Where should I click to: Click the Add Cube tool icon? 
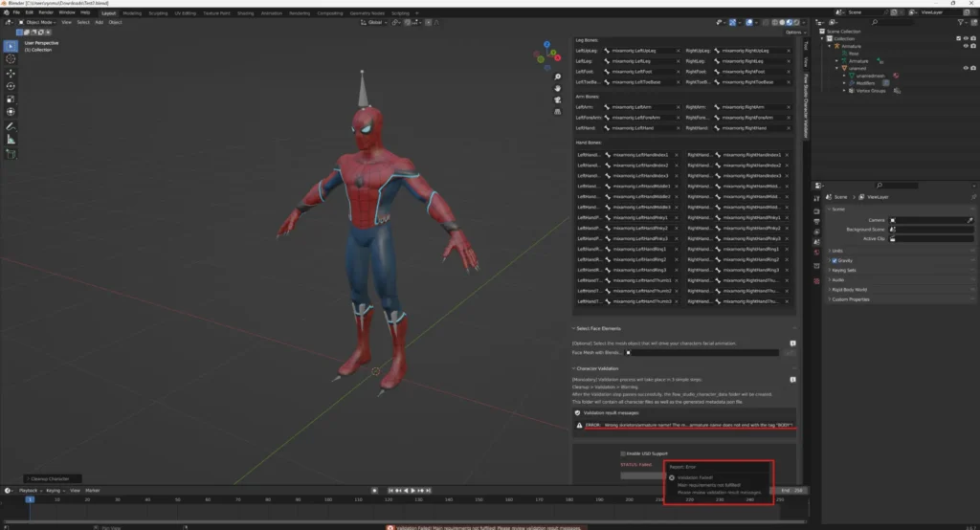11,153
